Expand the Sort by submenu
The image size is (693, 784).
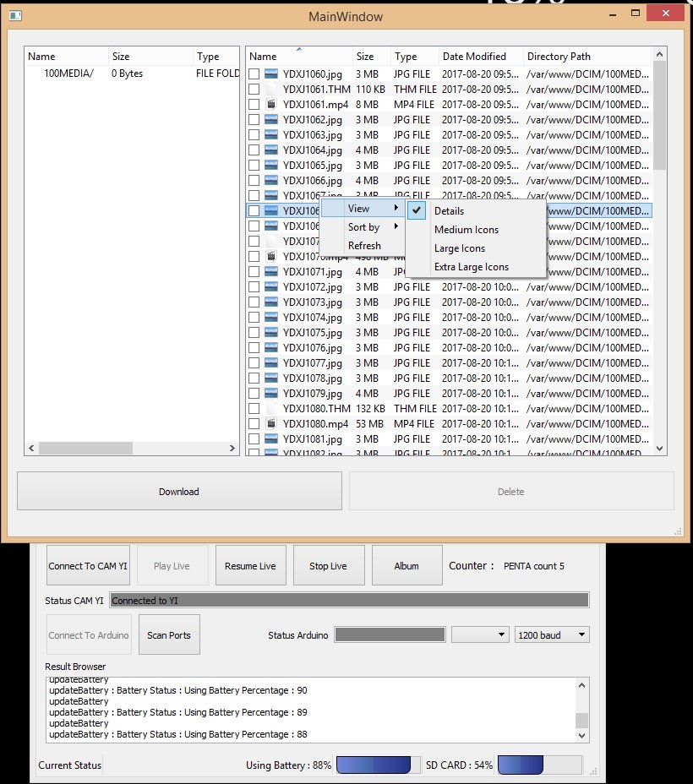pyautogui.click(x=363, y=227)
